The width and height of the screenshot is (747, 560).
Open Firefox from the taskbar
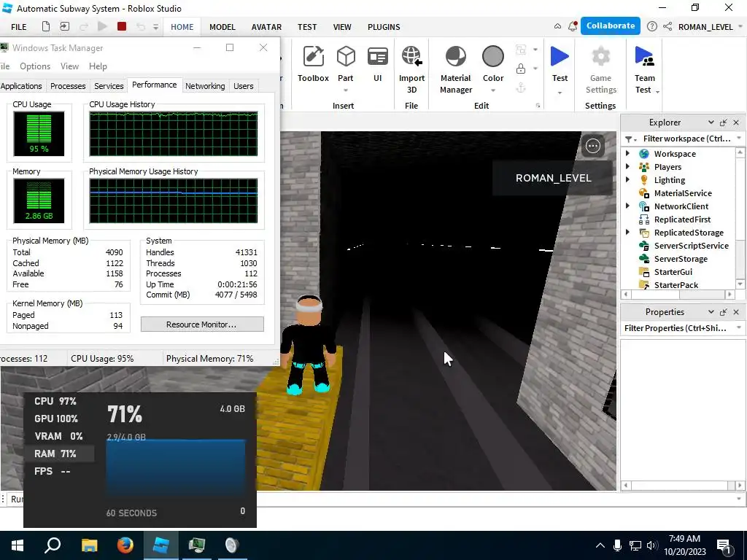[125, 545]
